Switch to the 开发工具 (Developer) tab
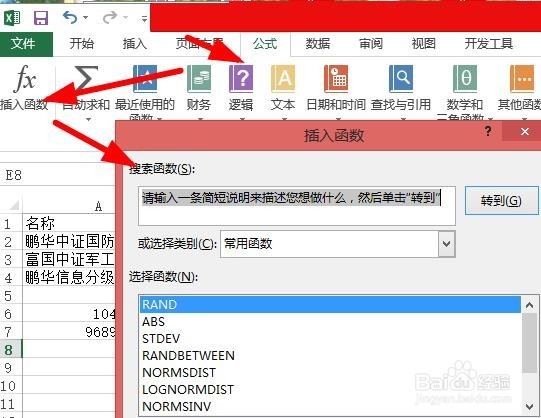This screenshot has height=418, width=541. coord(489,44)
